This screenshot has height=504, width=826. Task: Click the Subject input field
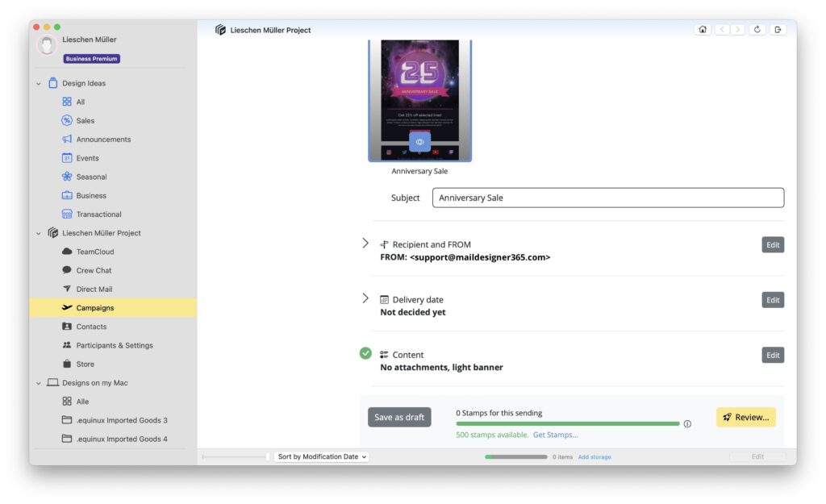(608, 198)
